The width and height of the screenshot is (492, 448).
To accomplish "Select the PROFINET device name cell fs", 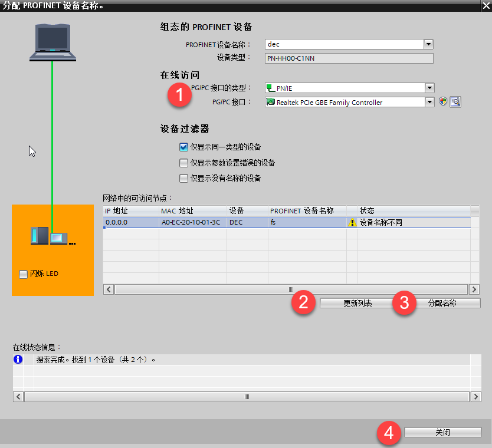I will (307, 223).
